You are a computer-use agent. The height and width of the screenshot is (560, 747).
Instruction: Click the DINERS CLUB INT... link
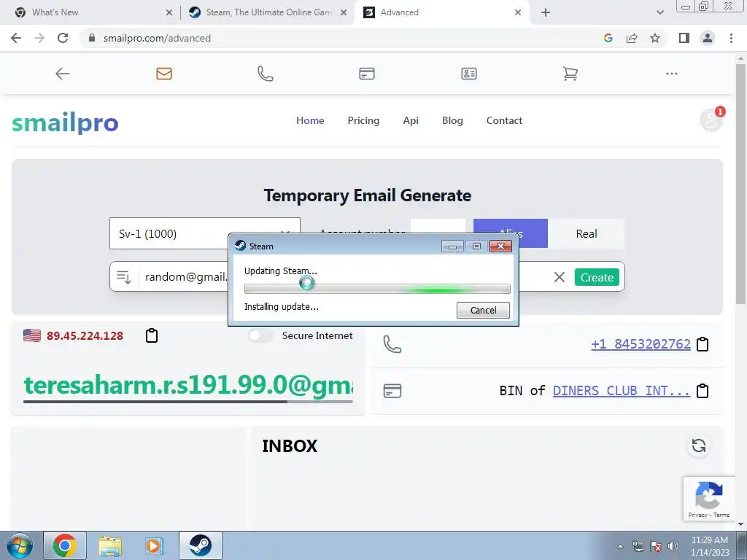pos(622,391)
